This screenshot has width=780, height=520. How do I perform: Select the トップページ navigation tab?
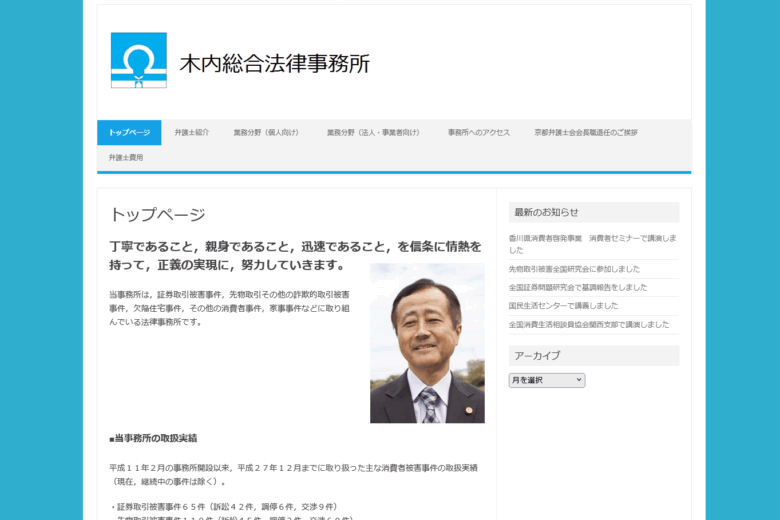click(129, 132)
